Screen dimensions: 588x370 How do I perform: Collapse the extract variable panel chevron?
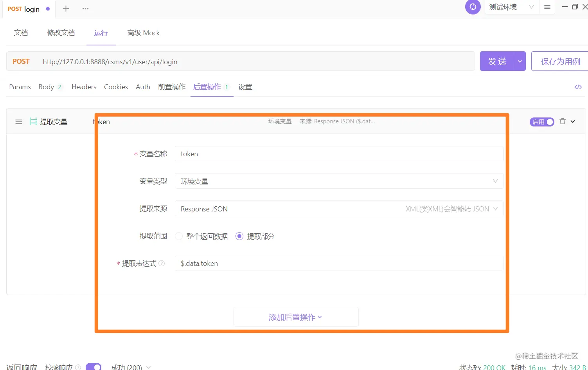point(573,121)
